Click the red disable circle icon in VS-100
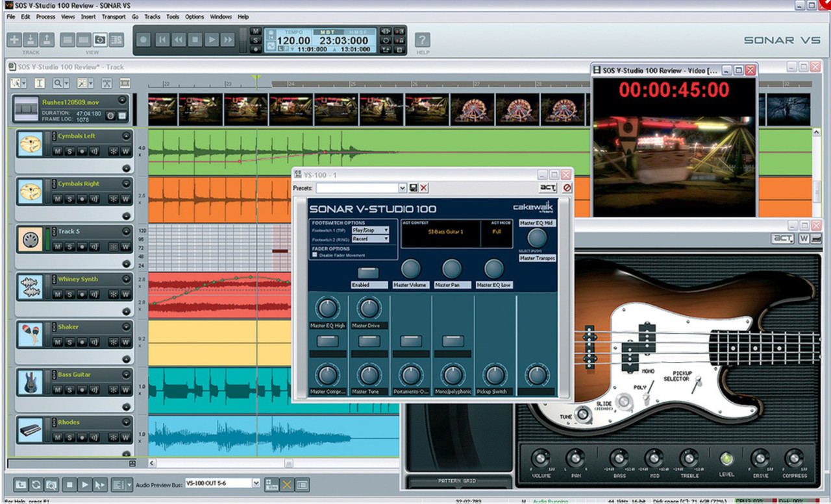This screenshot has width=831, height=504. coord(567,188)
